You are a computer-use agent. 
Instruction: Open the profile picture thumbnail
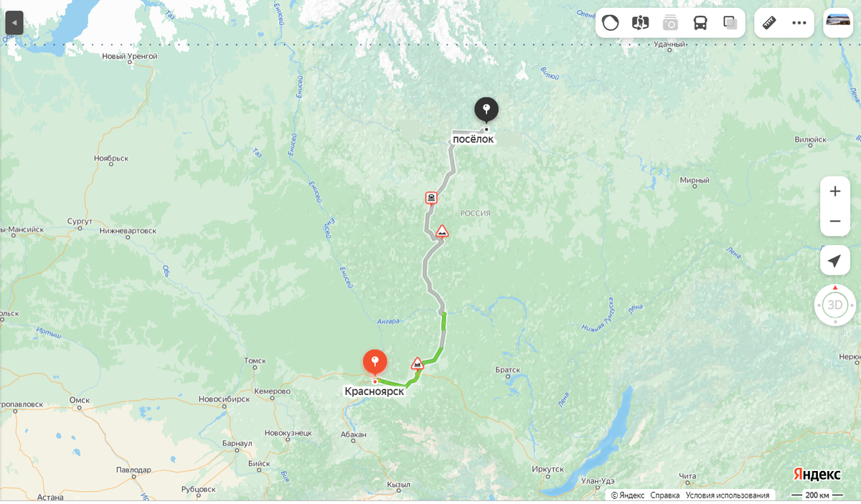pyautogui.click(x=838, y=22)
